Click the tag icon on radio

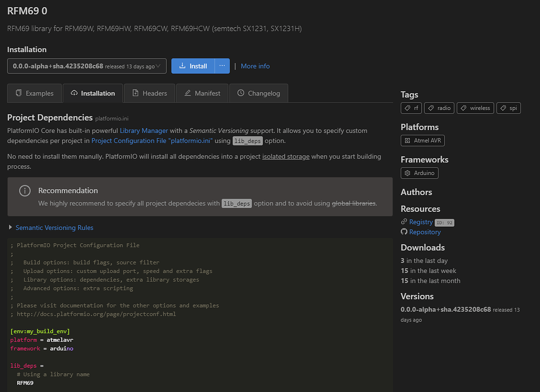pos(431,108)
